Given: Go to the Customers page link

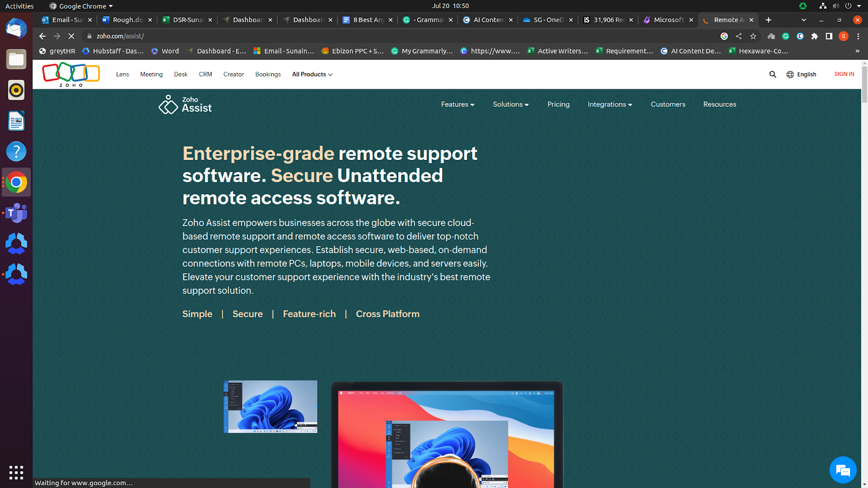Looking at the screenshot, I should 668,105.
